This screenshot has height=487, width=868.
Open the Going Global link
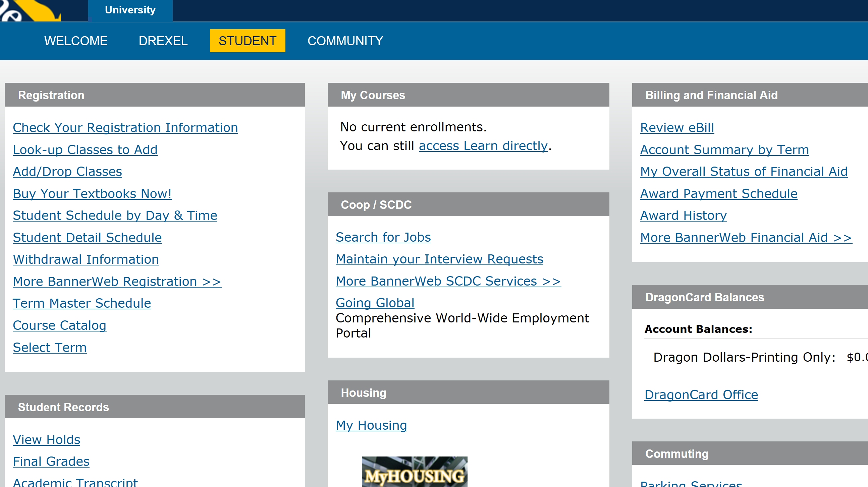(375, 303)
